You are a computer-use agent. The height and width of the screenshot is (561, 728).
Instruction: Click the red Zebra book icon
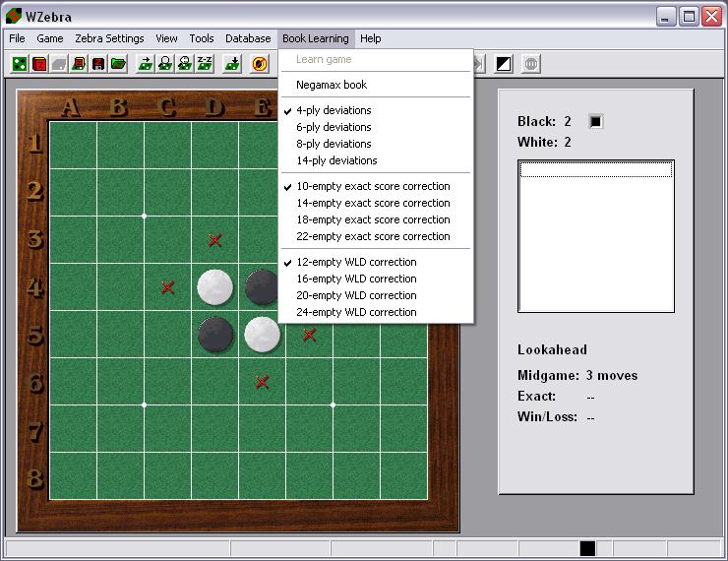point(40,64)
